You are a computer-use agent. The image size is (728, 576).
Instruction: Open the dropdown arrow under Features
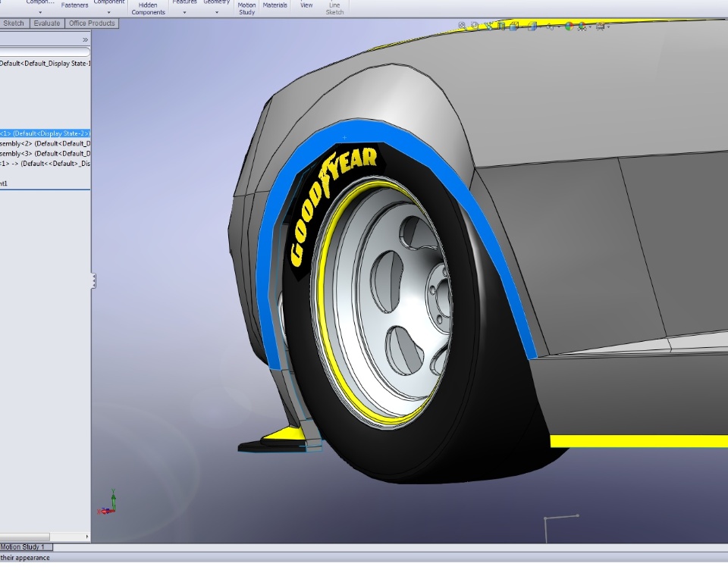185,13
